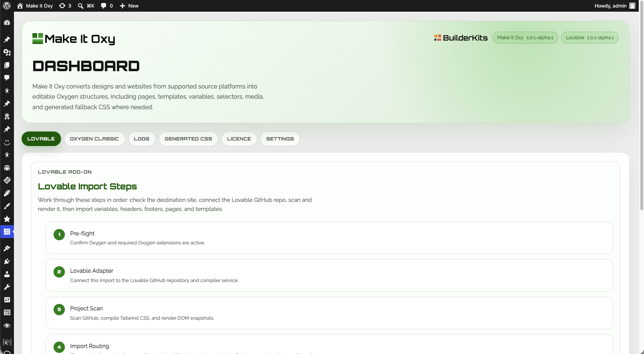Go to the Settings tab
Screen dimensions: 644x354
coord(280,139)
